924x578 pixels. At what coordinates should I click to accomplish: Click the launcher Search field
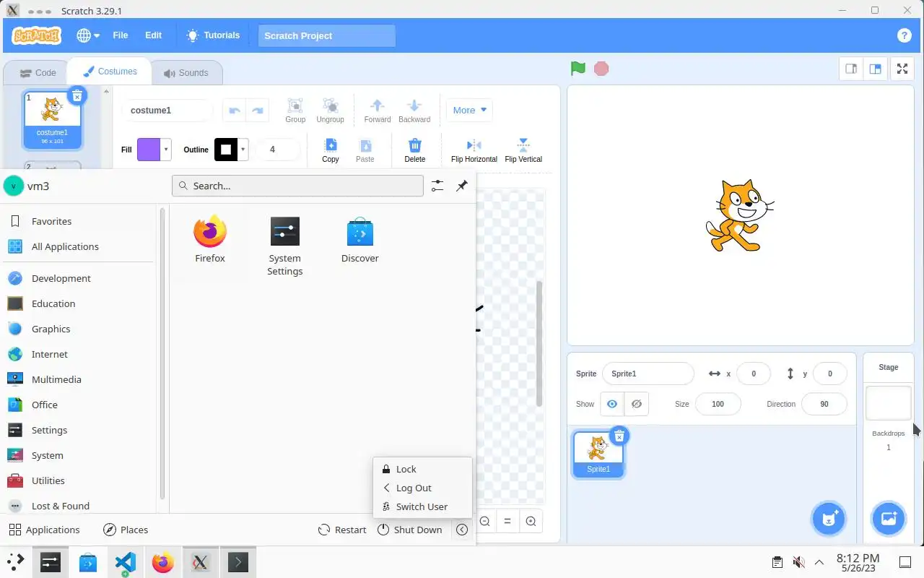[x=297, y=186]
